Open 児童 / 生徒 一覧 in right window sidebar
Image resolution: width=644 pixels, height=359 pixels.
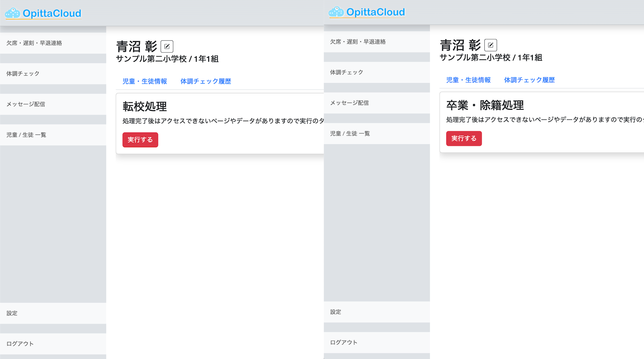[x=377, y=133]
